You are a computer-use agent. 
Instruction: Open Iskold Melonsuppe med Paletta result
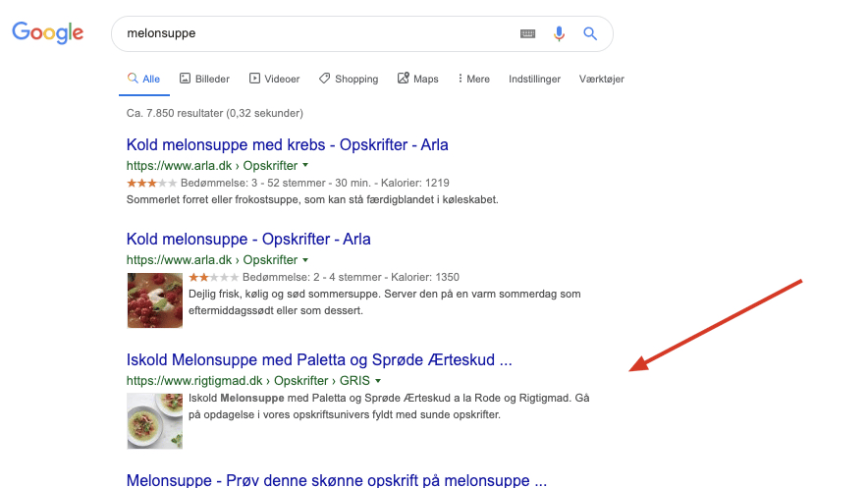319,359
